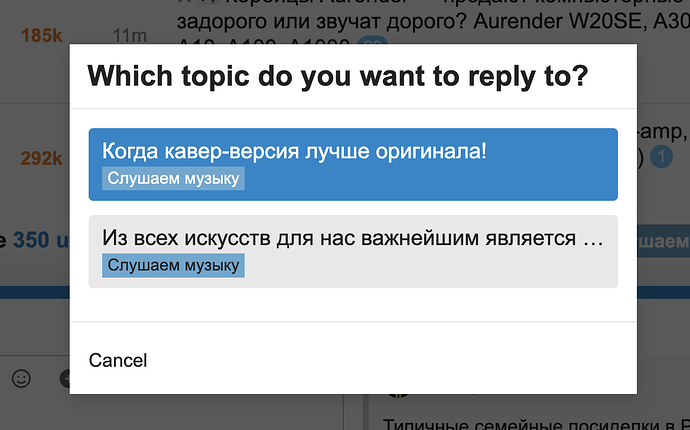Click the "Which topic do you want to reply to?" heading
Viewport: 690px width, 430px height.
coord(338,75)
